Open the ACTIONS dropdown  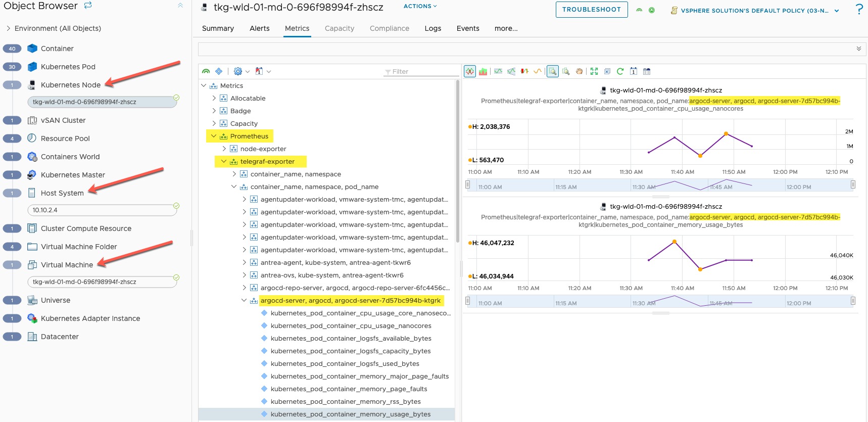(420, 6)
